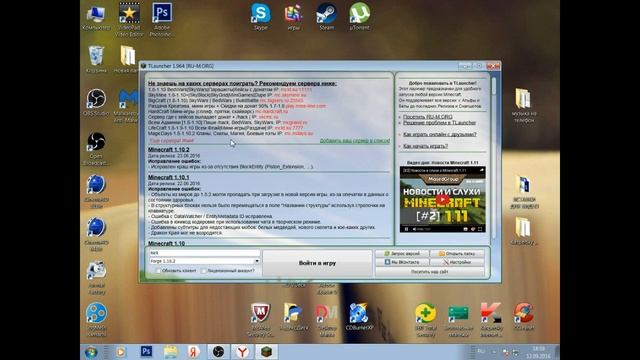Viewport: 640px width, 360px height.
Task: Open the OBS Studio desktop shortcut
Action: coord(96,102)
